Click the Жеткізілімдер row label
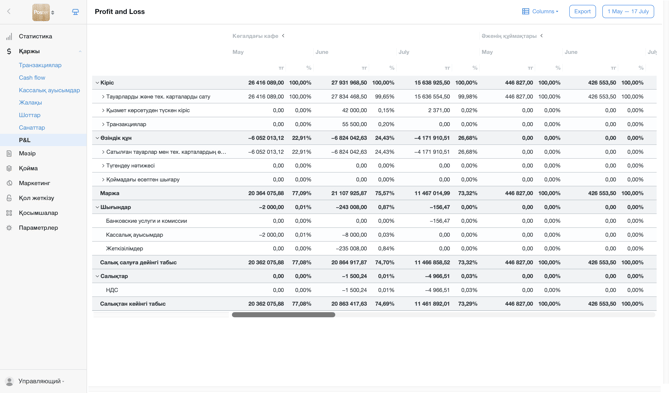Image resolution: width=670 pixels, height=393 pixels. (124, 249)
